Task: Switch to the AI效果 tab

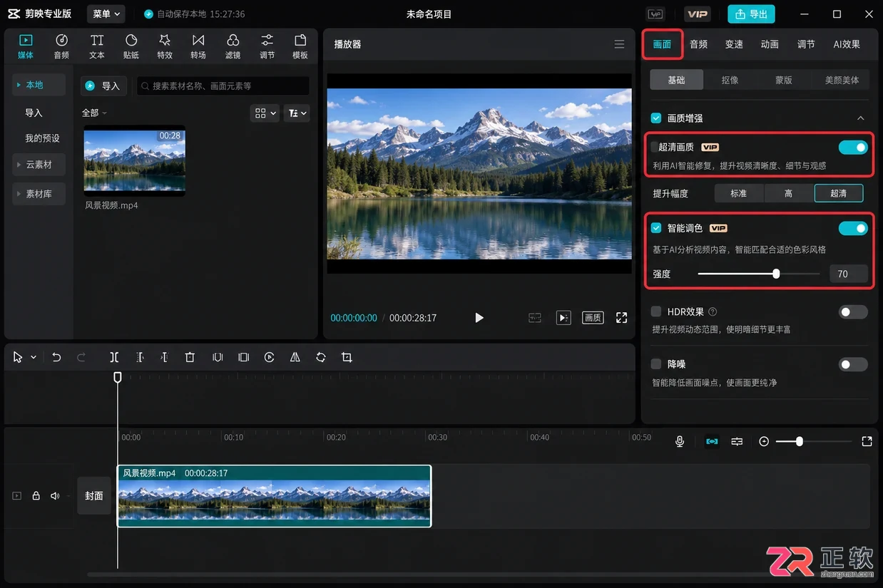Action: (847, 44)
